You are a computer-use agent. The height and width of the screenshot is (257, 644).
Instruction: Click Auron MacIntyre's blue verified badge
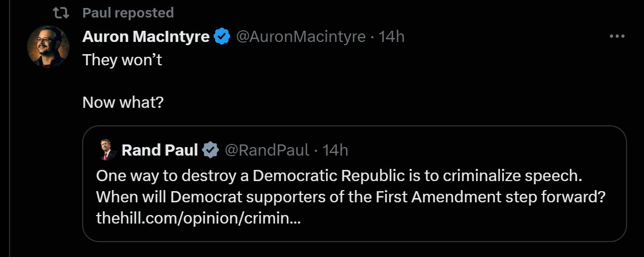222,37
